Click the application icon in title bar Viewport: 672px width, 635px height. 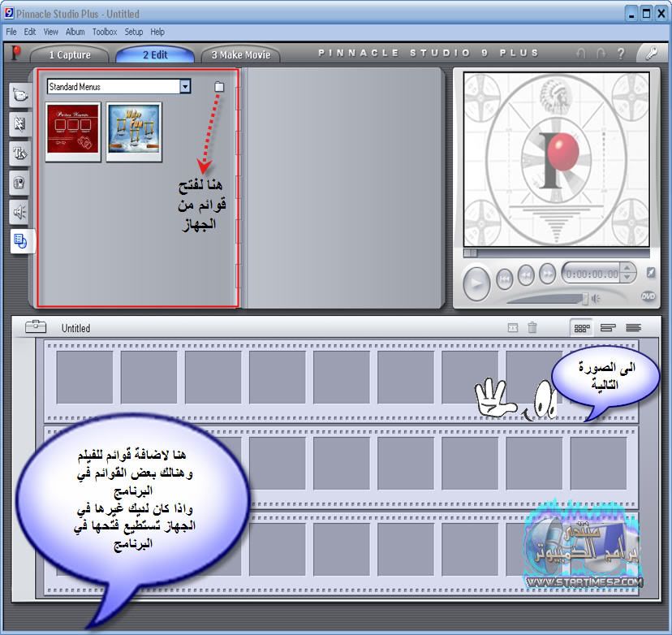coord(9,13)
